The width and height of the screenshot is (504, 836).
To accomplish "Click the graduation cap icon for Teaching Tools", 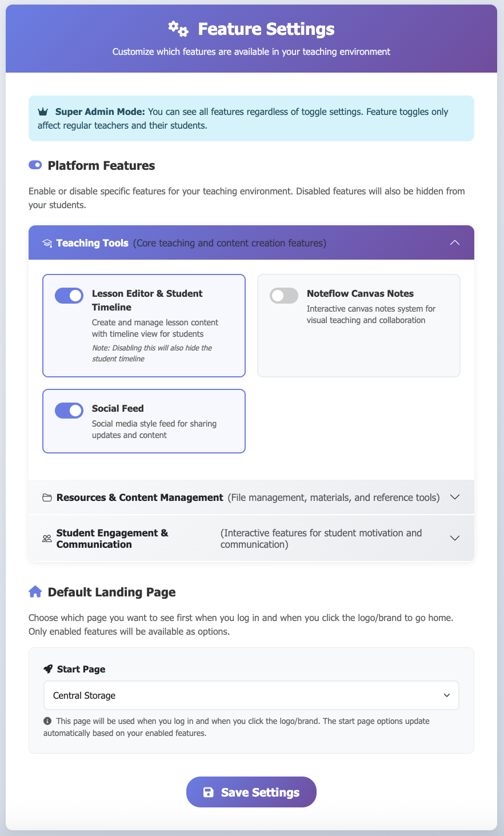I will coord(47,244).
